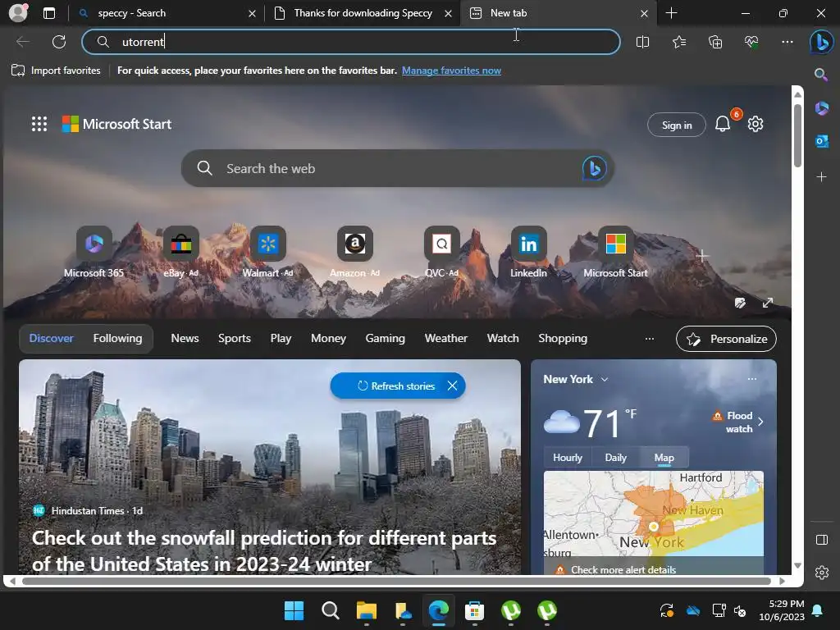Expand the Flood watch alert arrow
This screenshot has height=630, width=840.
click(760, 422)
